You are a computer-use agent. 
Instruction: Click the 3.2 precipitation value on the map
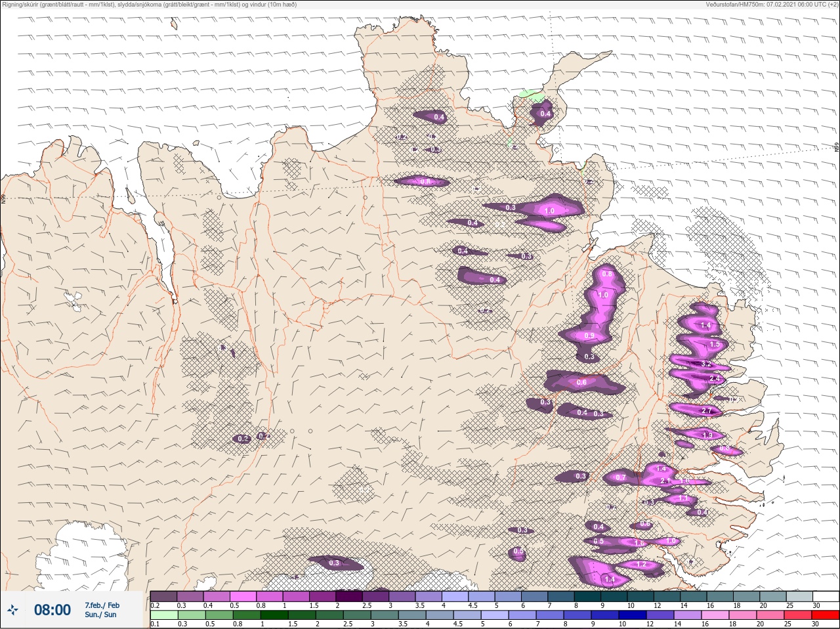(707, 364)
